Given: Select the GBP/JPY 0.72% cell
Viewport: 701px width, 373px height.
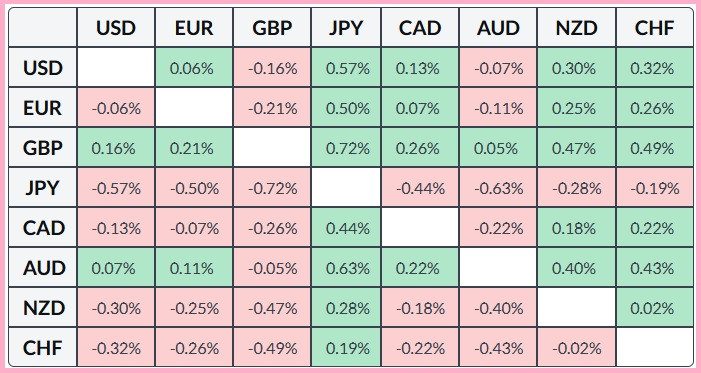Looking at the screenshot, I should [346, 148].
